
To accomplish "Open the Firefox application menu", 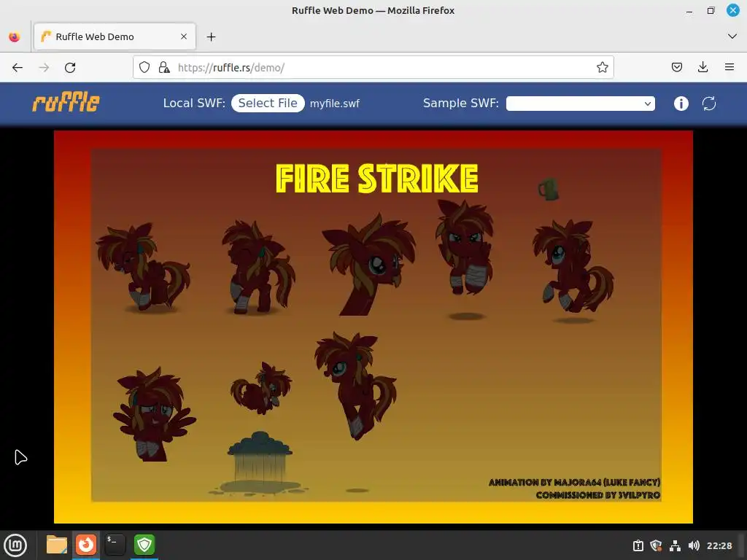I will pos(729,67).
